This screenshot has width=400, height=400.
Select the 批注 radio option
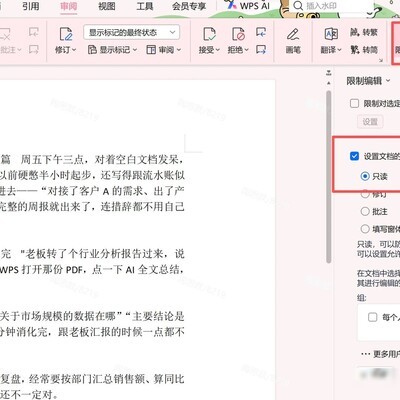coord(365,211)
